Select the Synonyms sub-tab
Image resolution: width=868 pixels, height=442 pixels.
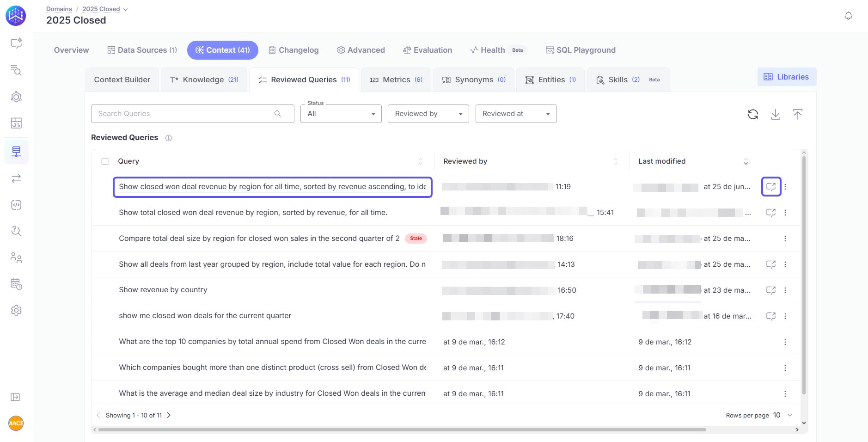474,80
